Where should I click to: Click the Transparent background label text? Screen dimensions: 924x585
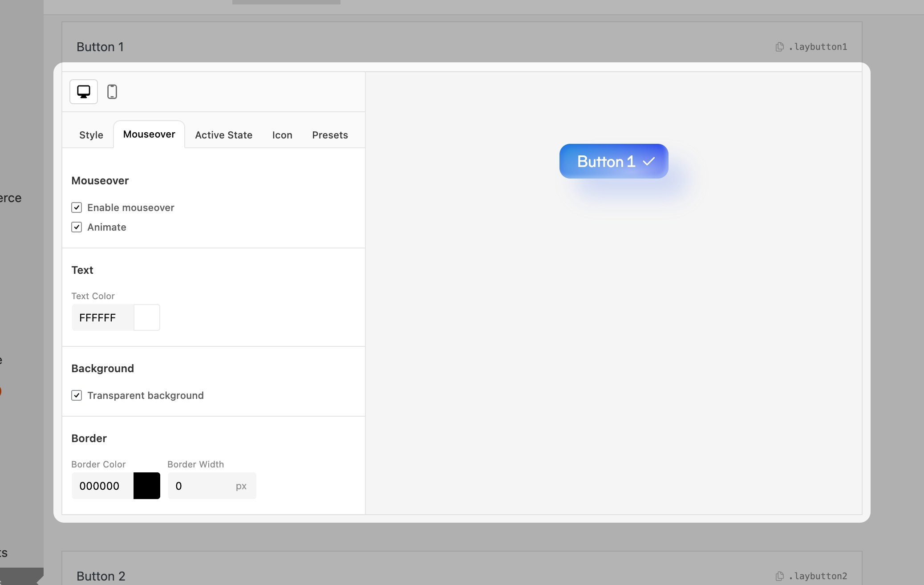146,395
